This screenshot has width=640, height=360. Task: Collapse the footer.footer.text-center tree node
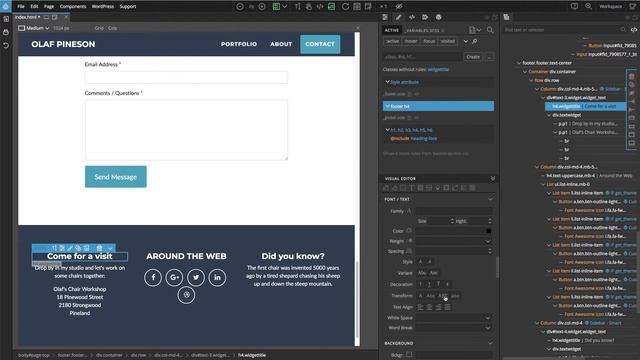click(x=519, y=63)
